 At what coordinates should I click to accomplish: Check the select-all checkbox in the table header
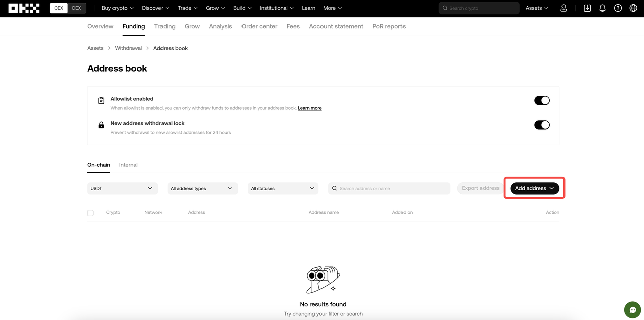[90, 212]
